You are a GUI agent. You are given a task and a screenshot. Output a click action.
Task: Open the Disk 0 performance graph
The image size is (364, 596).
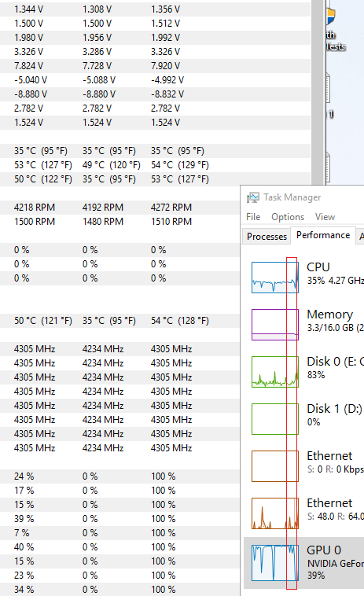(275, 372)
